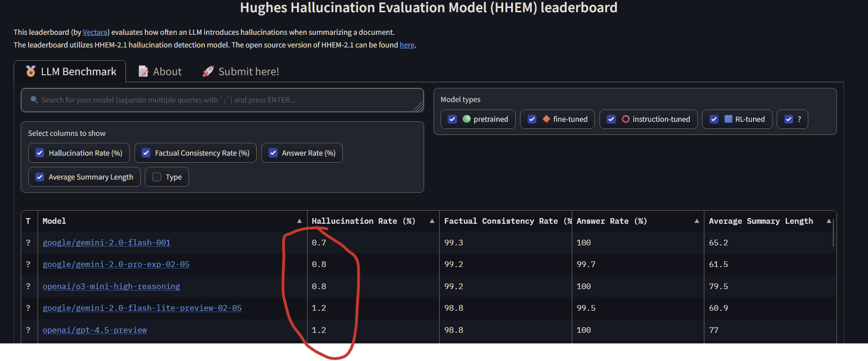Click the medal icon on LLM Benchmark tab

31,71
